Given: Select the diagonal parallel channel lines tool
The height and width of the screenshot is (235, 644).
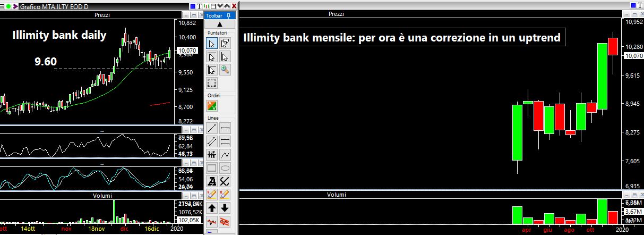Looking at the screenshot, I should click(x=212, y=141).
